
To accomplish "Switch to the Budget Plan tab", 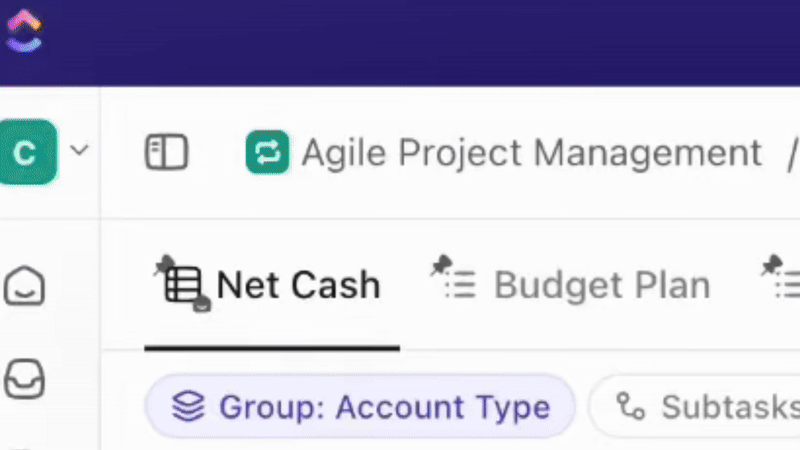I will coord(602,285).
